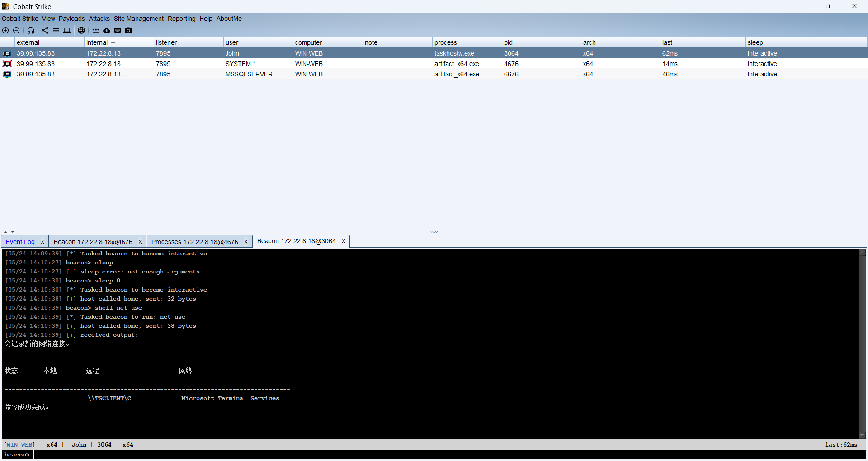Open the Payloads menu
868x461 pixels.
[71, 19]
